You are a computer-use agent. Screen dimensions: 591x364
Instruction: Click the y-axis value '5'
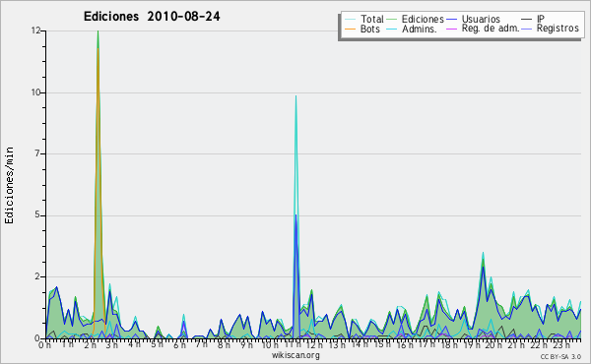coord(37,215)
